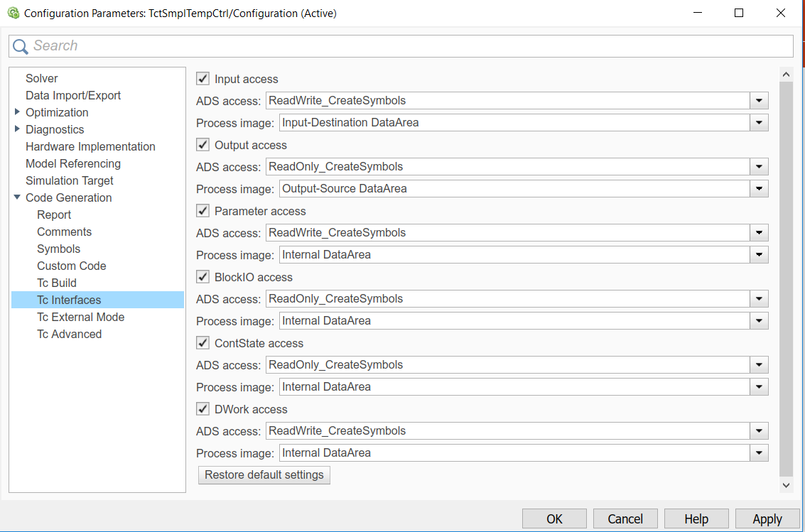Open DWork access ADS access dropdown
The height and width of the screenshot is (532, 805).
[x=759, y=431]
